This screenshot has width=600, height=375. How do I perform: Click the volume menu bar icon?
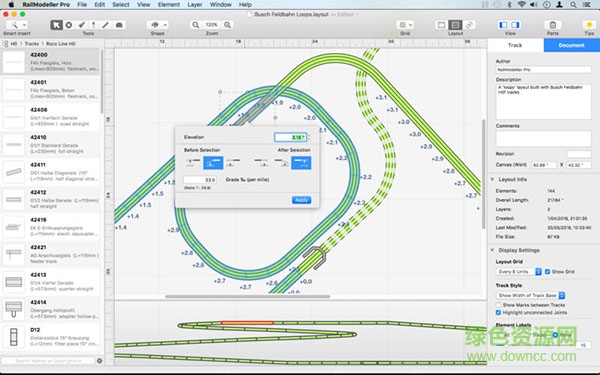(534, 5)
